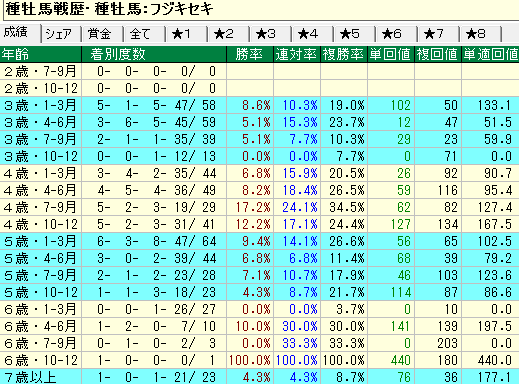
Task: Sort by 複勝率 column header
Action: point(344,54)
